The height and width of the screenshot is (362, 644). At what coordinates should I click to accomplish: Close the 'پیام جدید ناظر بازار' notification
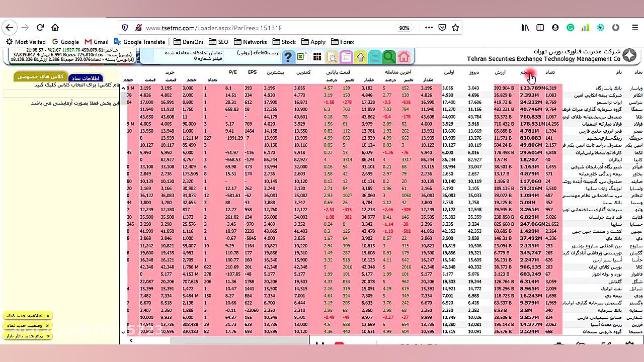48,336
